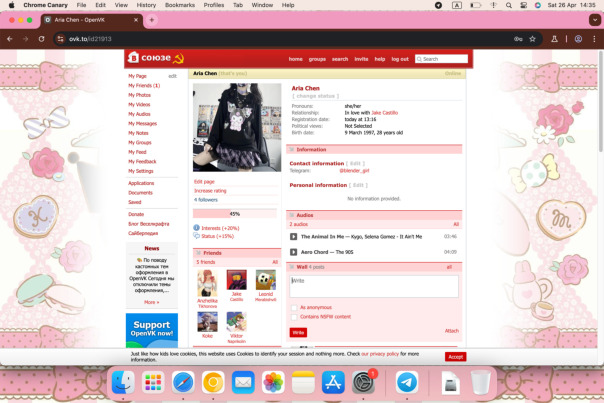
Task: Open Finder from the dock
Action: (x=123, y=382)
